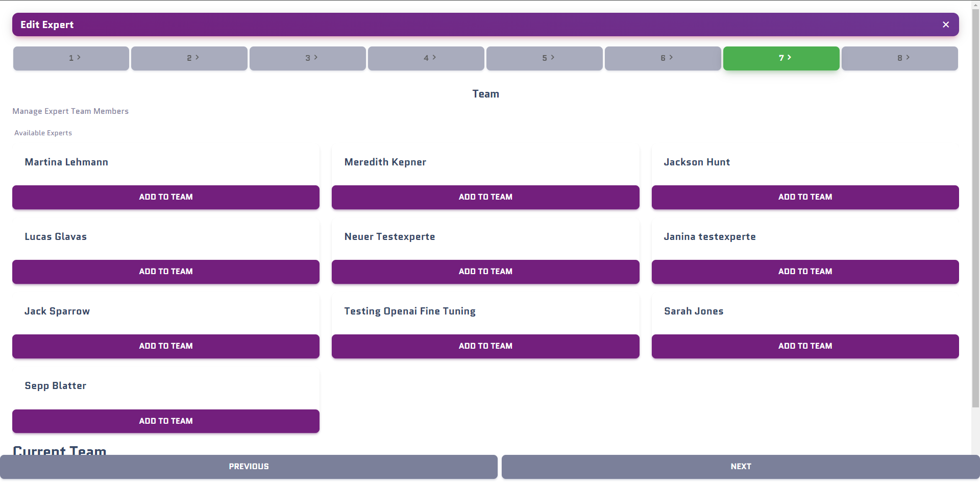980x485 pixels.
Task: Add Jack Sparrow to team
Action: (166, 346)
